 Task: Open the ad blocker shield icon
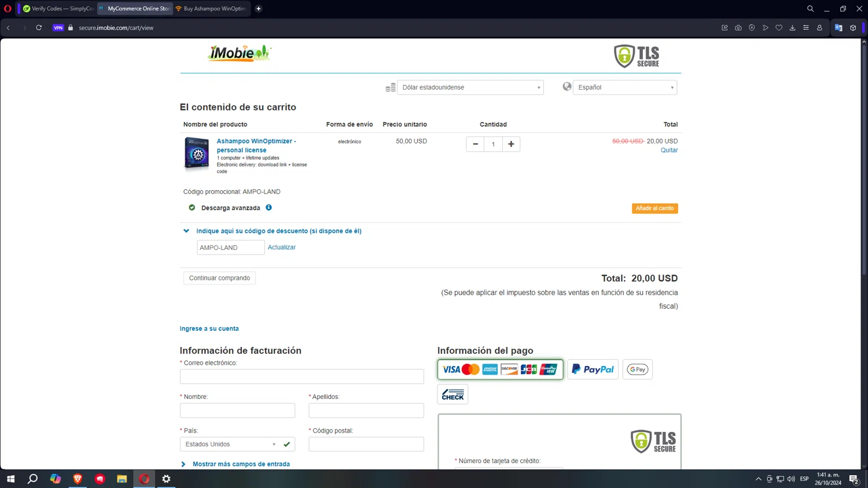point(752,28)
